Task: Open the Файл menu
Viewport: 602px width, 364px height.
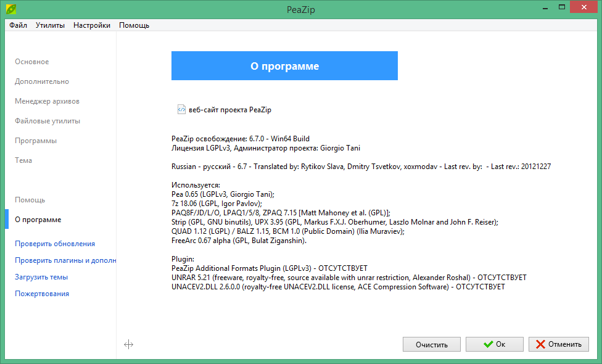Action: pyautogui.click(x=19, y=25)
